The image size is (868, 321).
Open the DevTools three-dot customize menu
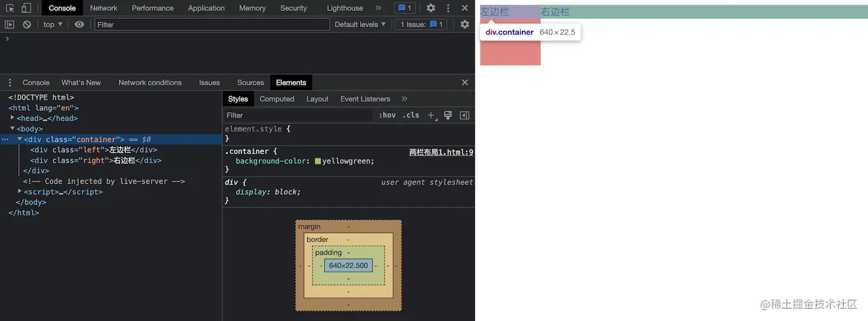[448, 8]
